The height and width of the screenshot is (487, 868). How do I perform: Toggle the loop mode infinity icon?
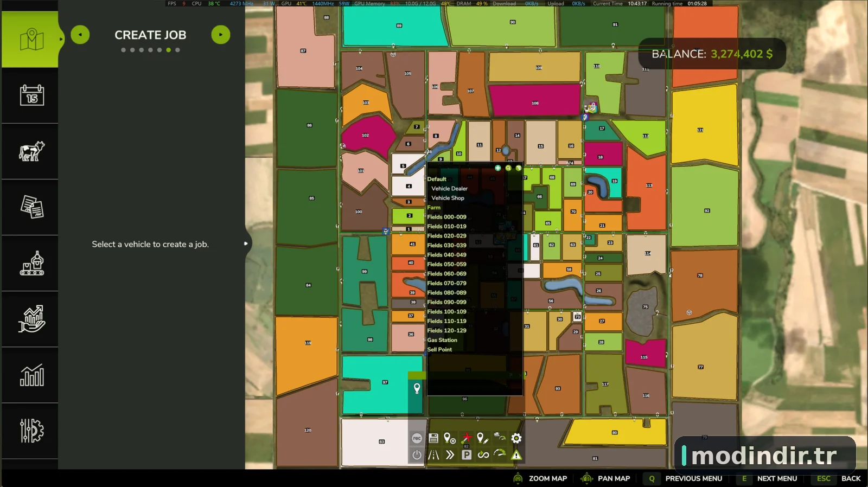[x=483, y=455]
